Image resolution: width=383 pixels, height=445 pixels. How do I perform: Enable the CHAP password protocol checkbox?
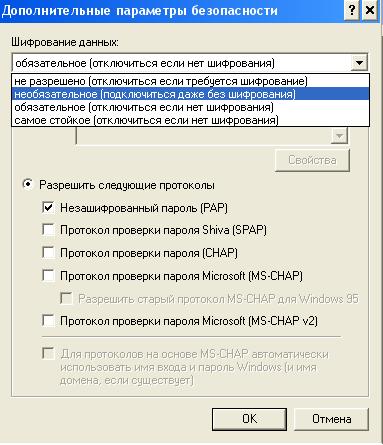pyautogui.click(x=48, y=253)
